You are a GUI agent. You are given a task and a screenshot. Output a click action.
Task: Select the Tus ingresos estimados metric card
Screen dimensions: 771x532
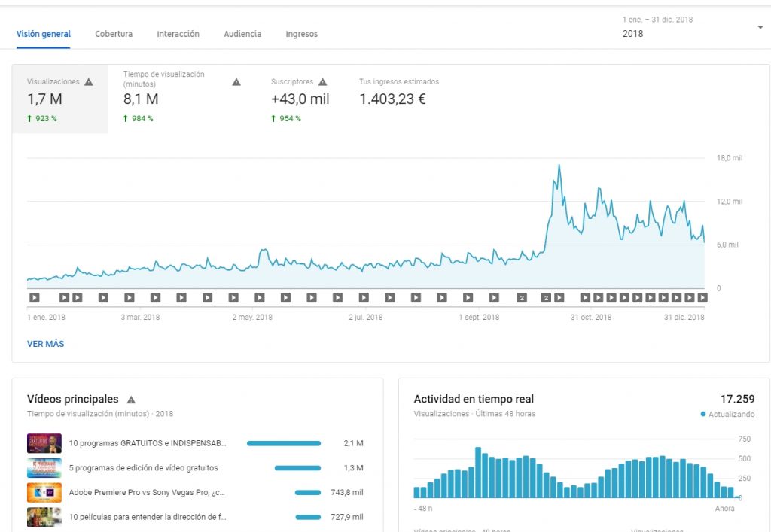[x=399, y=99]
